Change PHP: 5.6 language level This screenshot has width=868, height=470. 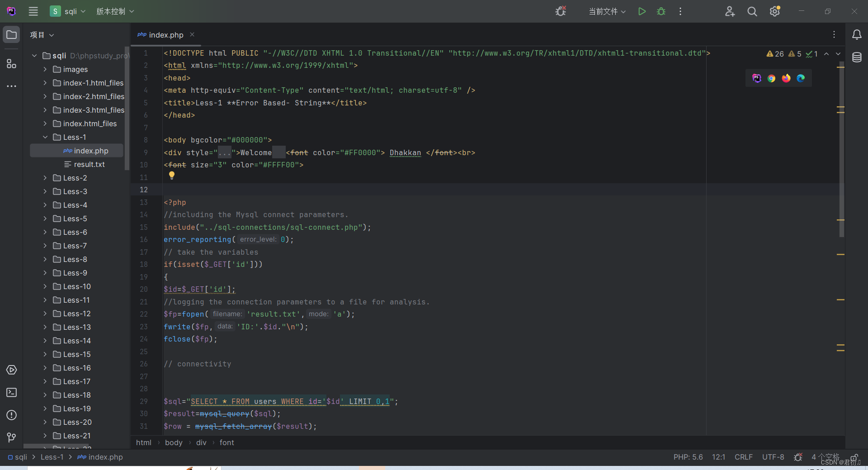click(688, 457)
